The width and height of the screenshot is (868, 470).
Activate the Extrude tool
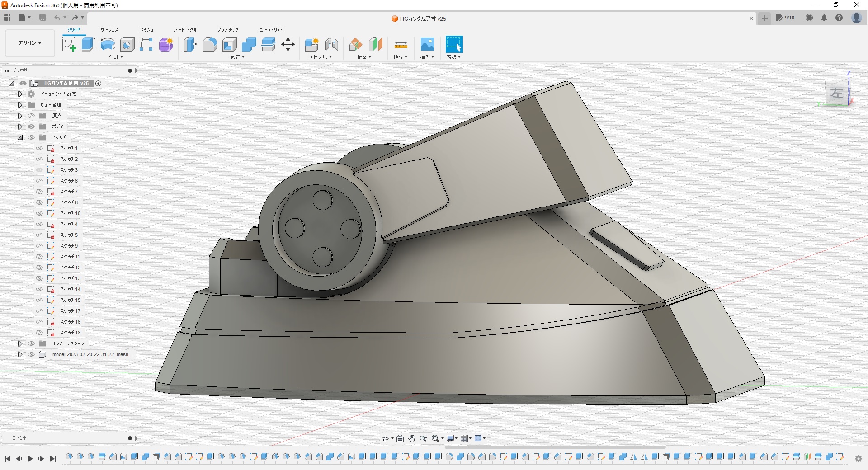tap(88, 44)
